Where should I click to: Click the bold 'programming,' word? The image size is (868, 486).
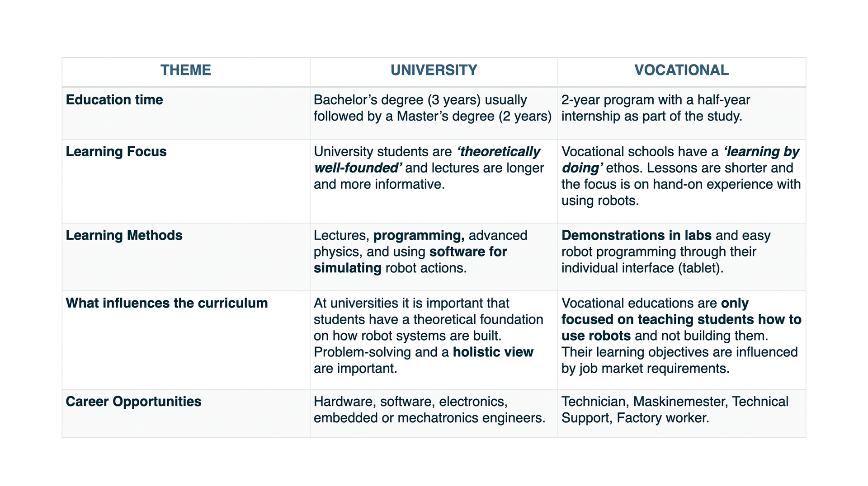(419, 235)
